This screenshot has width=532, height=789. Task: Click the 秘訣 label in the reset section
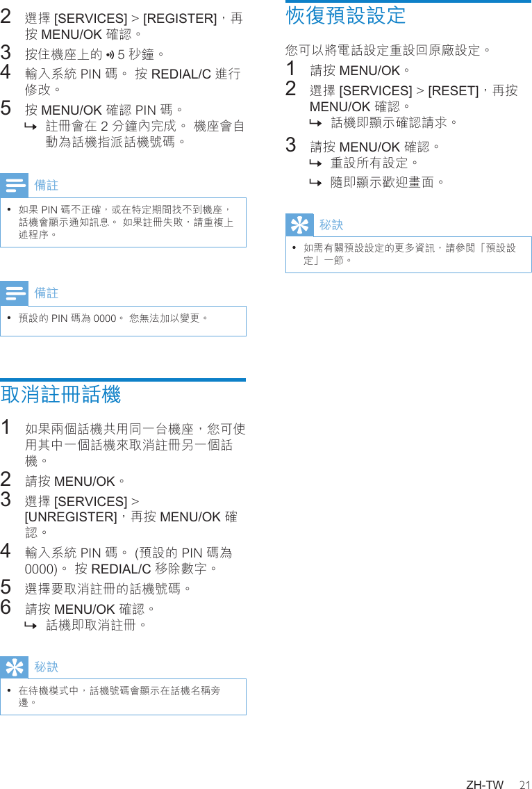click(x=331, y=225)
